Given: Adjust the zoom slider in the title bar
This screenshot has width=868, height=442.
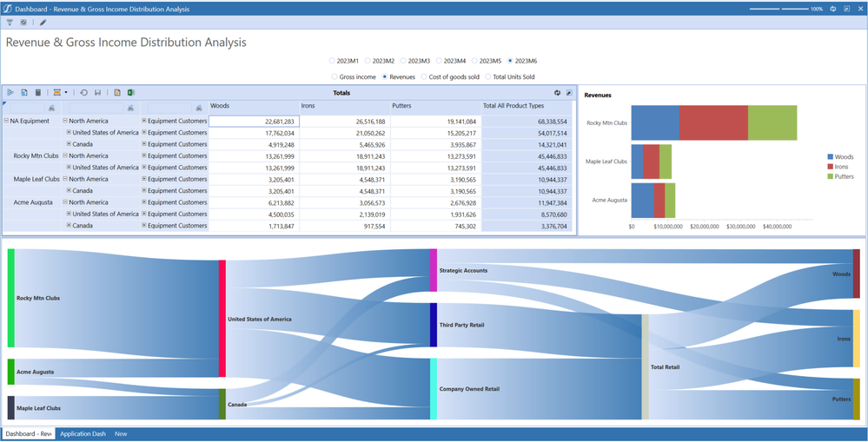Looking at the screenshot, I should point(779,9).
